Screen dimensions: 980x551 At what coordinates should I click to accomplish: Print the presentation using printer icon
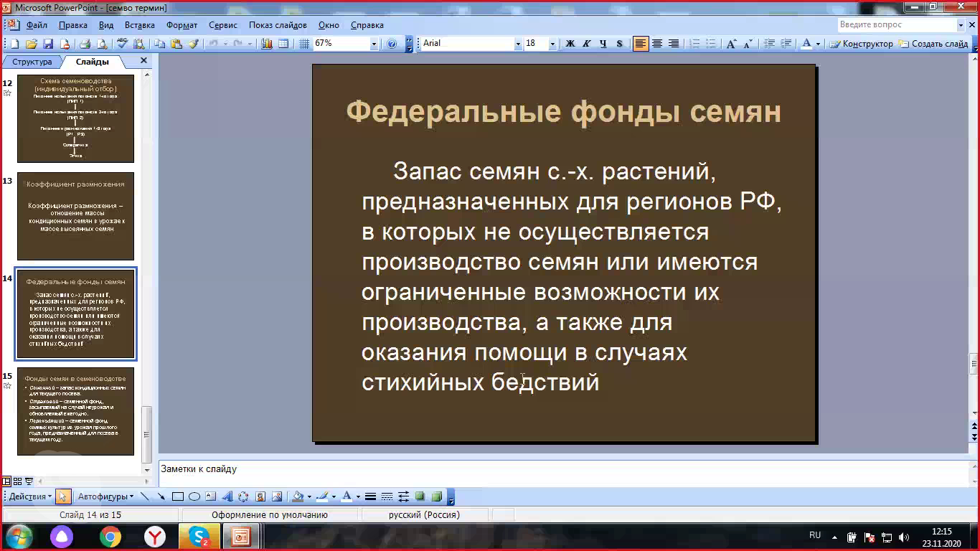pos(85,44)
